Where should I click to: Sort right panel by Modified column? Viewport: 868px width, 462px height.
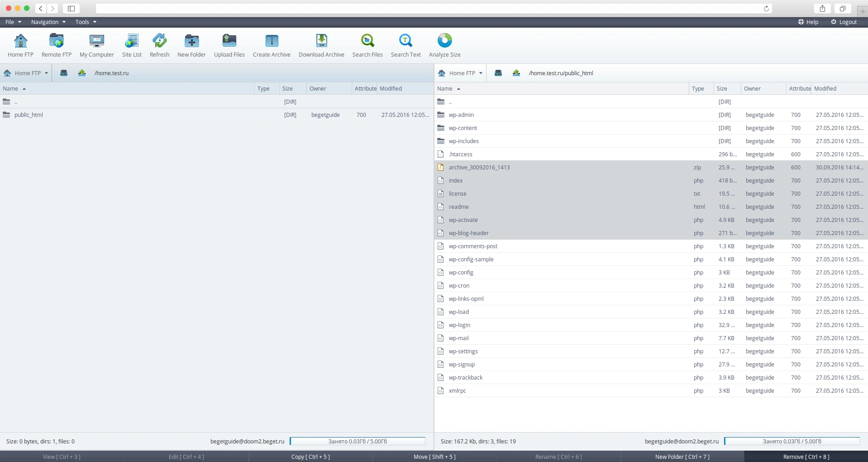pyautogui.click(x=825, y=89)
